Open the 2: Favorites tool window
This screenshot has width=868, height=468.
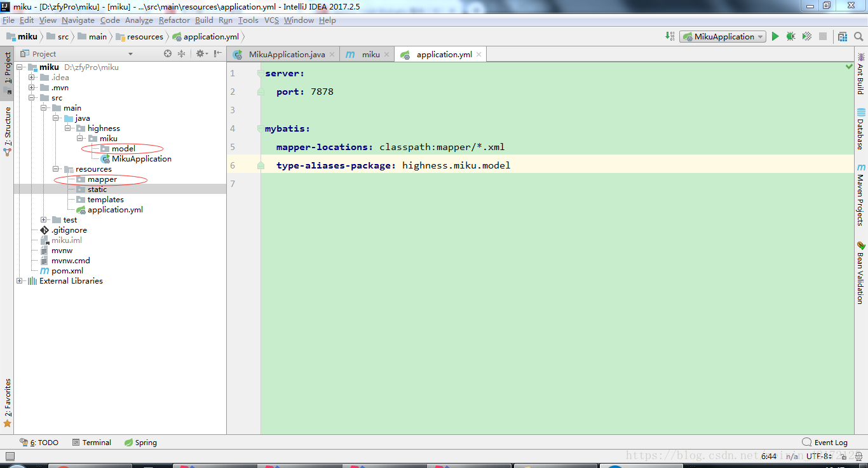point(8,403)
